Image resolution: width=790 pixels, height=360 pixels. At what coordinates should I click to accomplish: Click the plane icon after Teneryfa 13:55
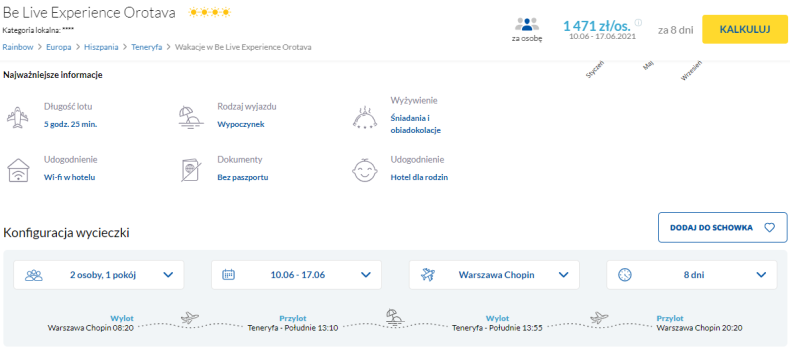coord(600,318)
